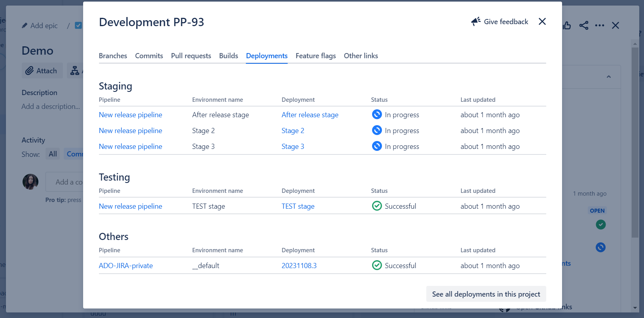644x318 pixels.
Task: Switch to the Branches tab
Action: point(113,56)
